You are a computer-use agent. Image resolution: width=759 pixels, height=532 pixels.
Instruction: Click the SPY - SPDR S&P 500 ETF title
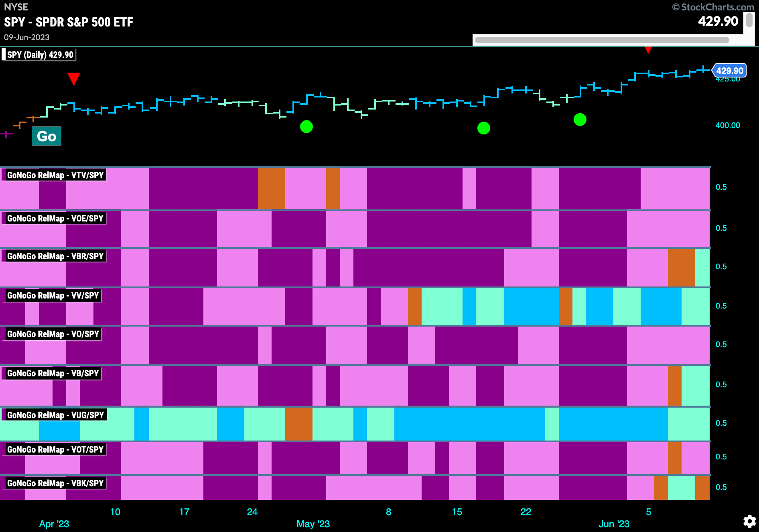point(69,22)
